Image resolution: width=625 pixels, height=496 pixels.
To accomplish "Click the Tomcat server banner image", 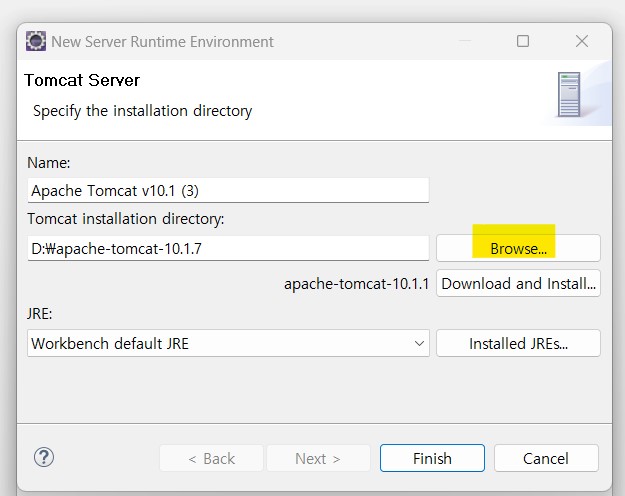I will (x=569, y=95).
